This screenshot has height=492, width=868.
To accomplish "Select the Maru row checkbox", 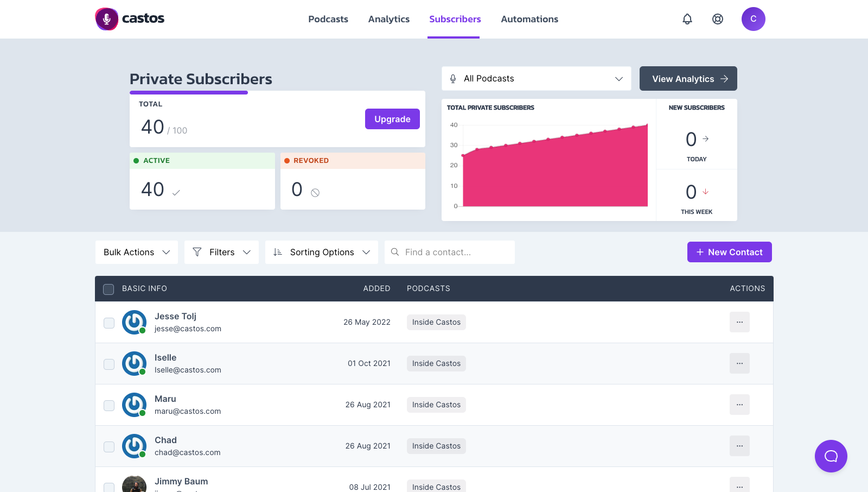I will point(109,405).
